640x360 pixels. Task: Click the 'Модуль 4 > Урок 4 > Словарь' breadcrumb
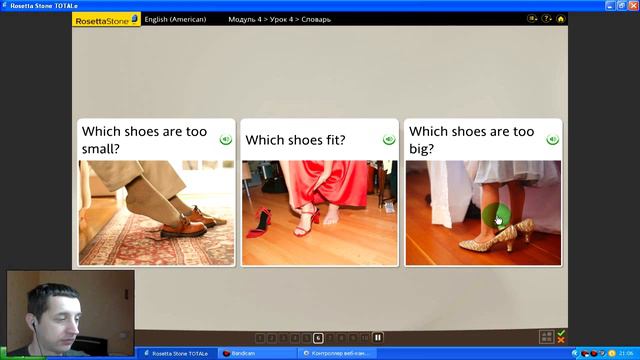point(280,19)
